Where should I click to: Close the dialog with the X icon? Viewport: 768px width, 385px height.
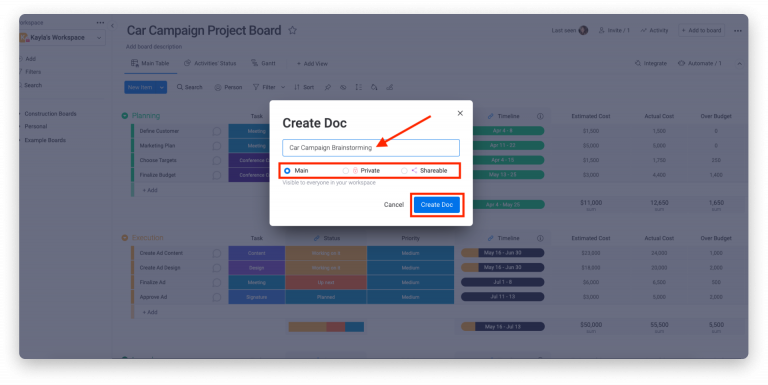[460, 113]
